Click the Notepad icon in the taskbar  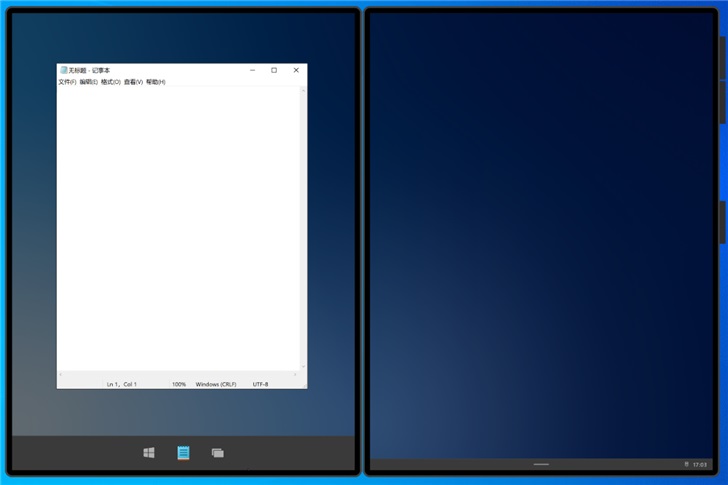click(183, 453)
